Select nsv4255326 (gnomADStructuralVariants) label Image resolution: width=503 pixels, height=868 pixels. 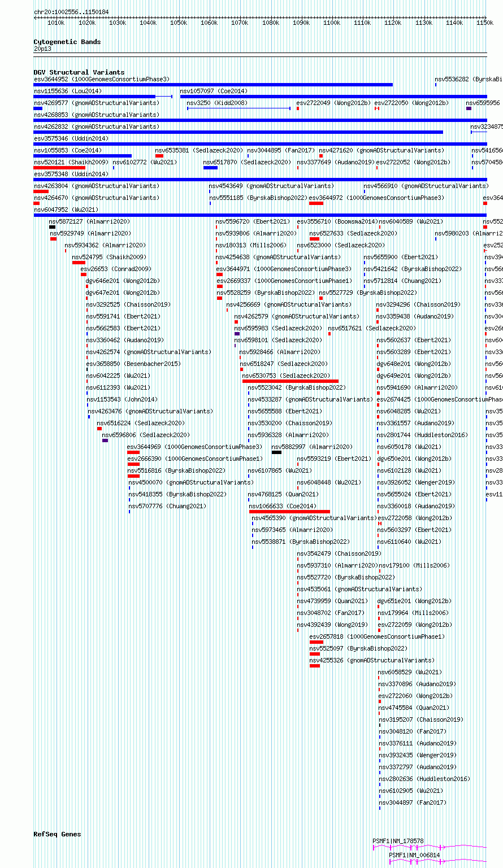tap(372, 660)
